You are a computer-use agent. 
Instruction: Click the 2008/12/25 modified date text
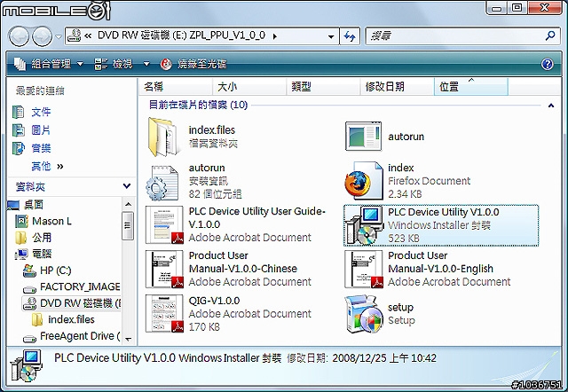pos(384,358)
